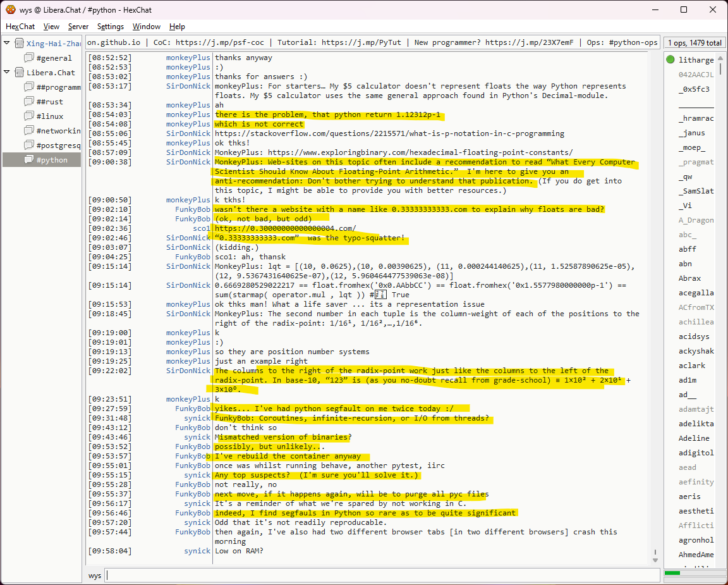Collapse the Libera.Chat server tree

(7, 73)
